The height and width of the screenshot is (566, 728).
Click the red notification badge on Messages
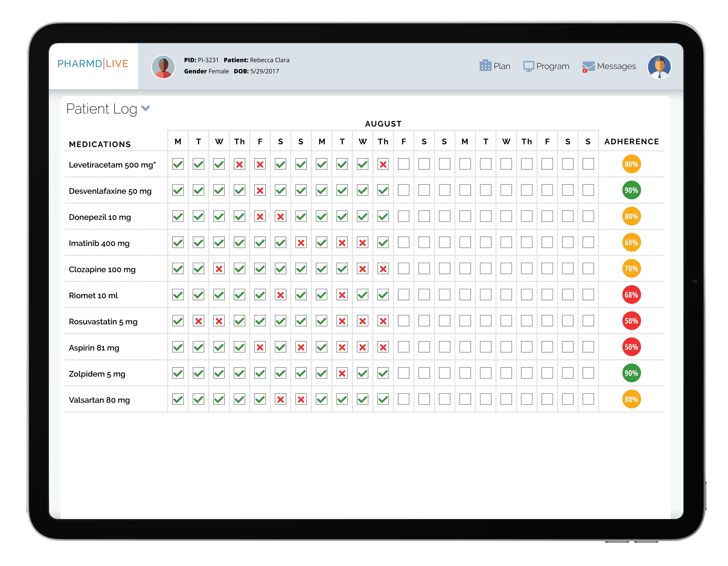point(585,71)
